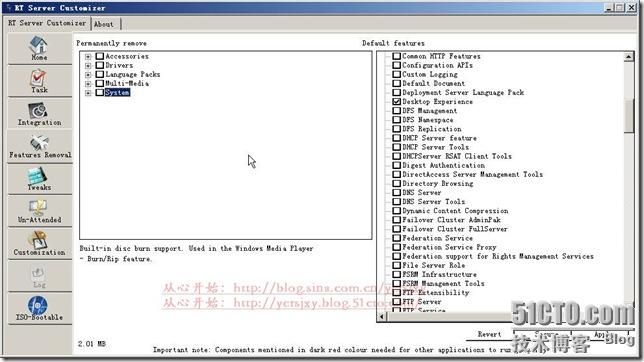644x362 pixels.
Task: Open the Home section in sidebar
Action: click(39, 49)
